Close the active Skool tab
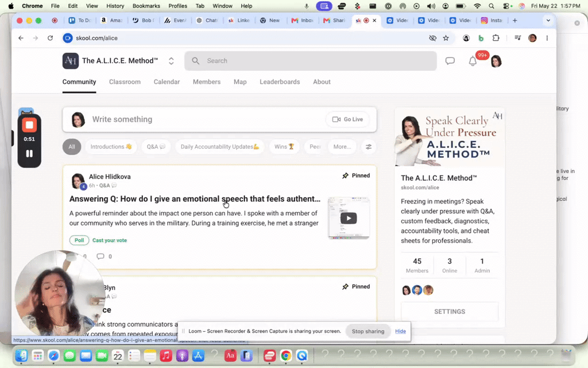The image size is (588, 368). [x=374, y=21]
